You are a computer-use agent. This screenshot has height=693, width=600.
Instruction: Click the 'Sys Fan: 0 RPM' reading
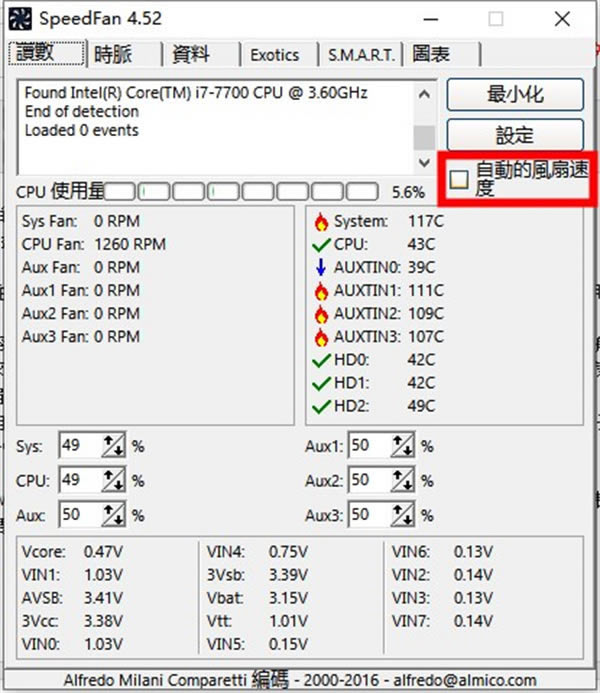click(81, 221)
